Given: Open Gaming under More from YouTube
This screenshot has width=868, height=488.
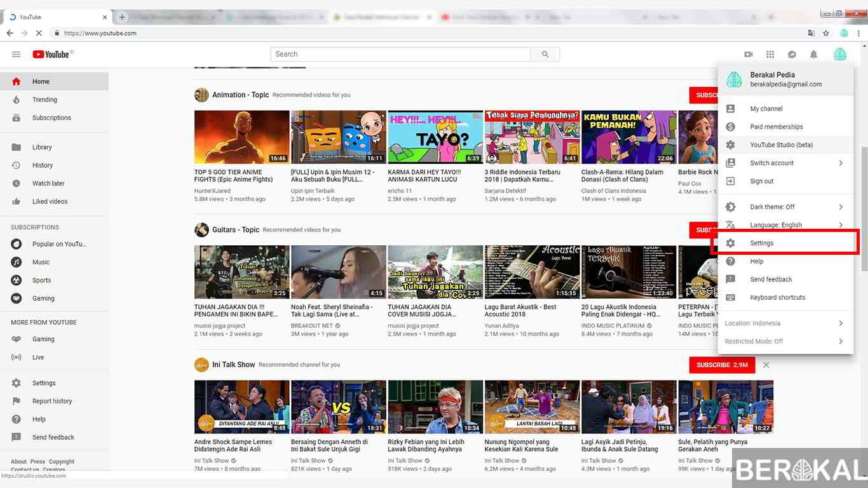Looking at the screenshot, I should [x=54, y=339].
